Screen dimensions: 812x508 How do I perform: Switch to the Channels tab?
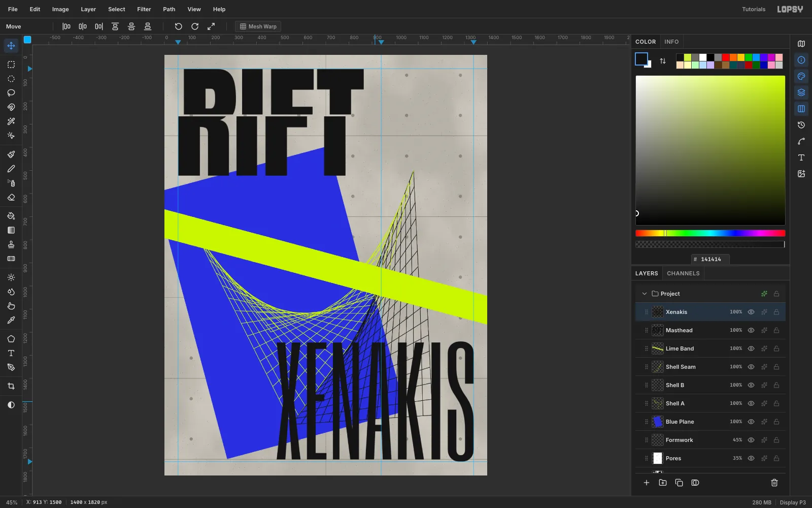(683, 273)
